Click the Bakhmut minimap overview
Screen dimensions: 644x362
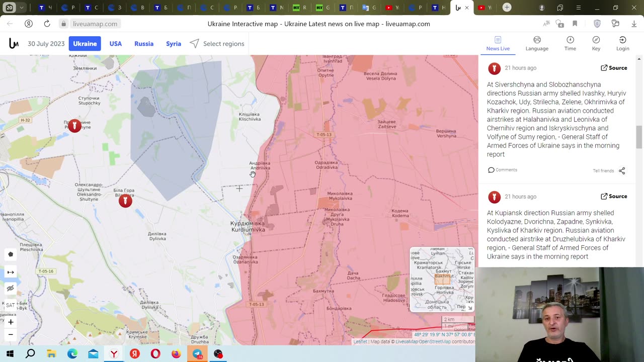tap(442, 279)
